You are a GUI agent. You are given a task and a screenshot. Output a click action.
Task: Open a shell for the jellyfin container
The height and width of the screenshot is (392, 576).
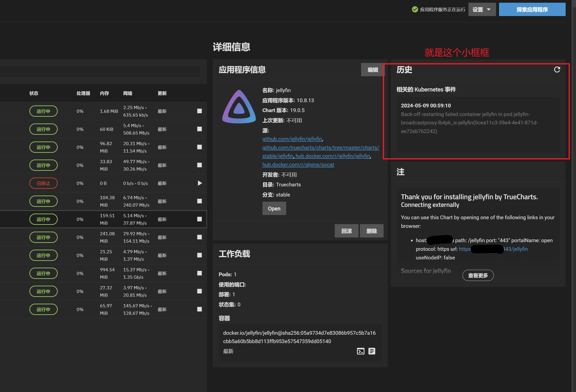click(x=361, y=351)
